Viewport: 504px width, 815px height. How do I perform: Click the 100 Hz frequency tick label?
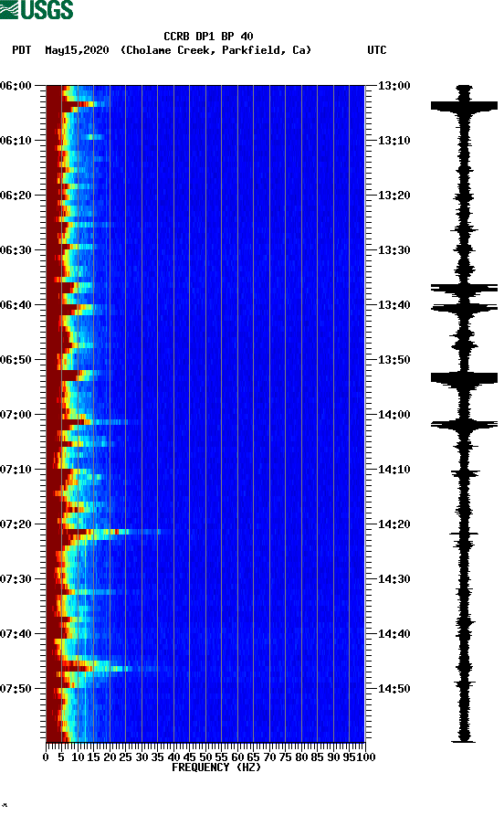[366, 757]
